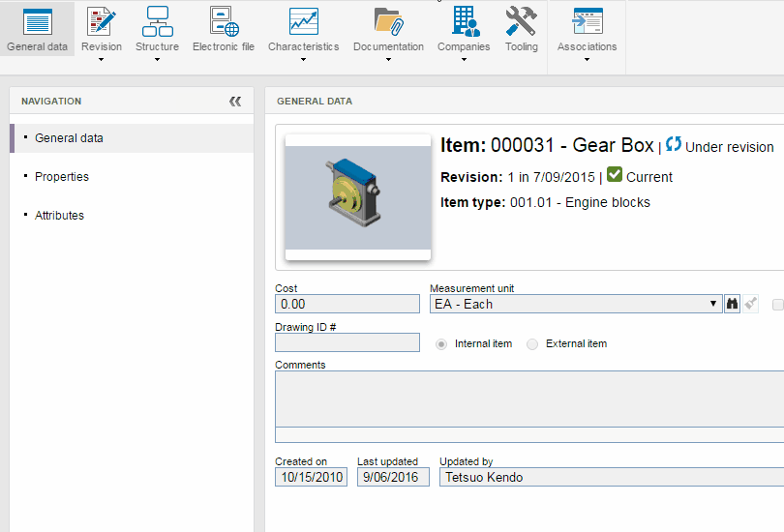The width and height of the screenshot is (784, 532).
Task: Open the General data toolbar icon
Action: [x=38, y=22]
